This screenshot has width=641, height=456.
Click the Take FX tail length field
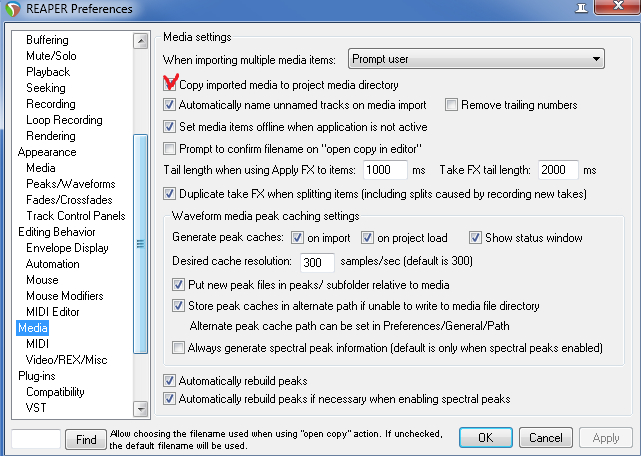558,170
